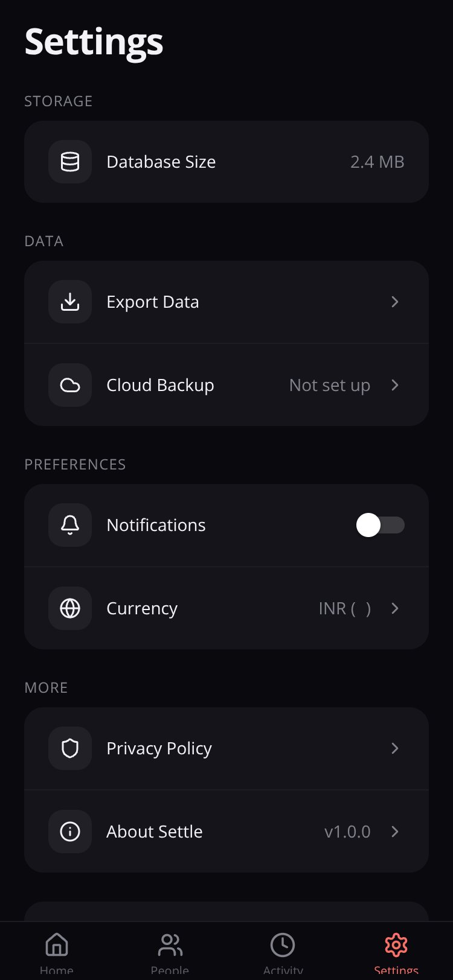Select the INR currency value
The image size is (453, 980).
345,608
